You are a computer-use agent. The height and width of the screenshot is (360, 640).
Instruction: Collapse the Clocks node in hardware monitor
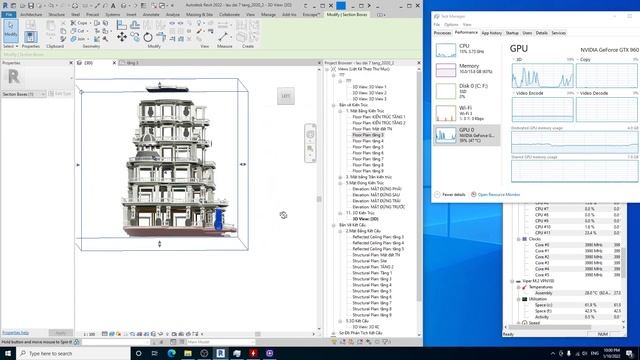coord(518,239)
